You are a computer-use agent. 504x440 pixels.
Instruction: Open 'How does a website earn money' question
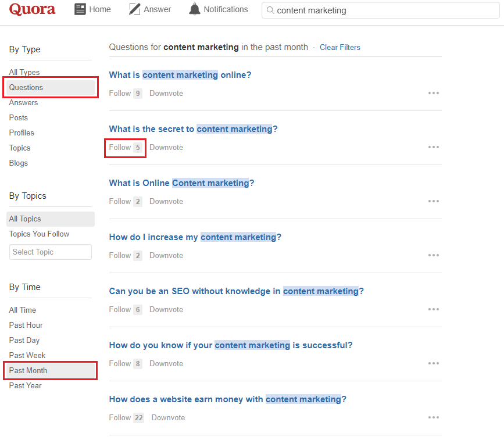tap(227, 399)
